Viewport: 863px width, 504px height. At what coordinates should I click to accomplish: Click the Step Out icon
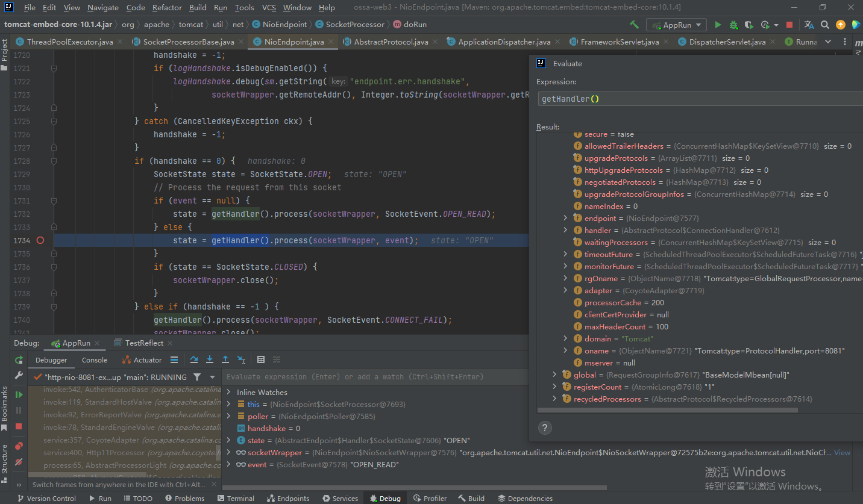[225, 359]
